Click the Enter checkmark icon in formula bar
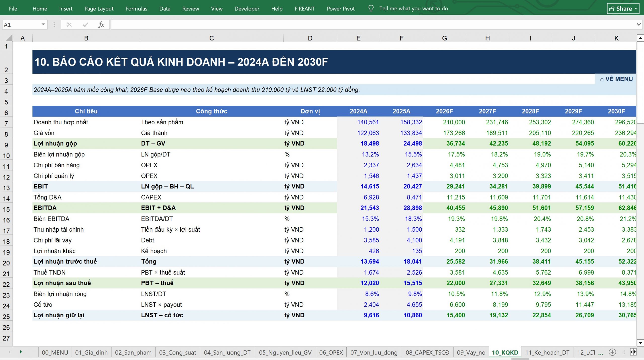 pos(85,25)
